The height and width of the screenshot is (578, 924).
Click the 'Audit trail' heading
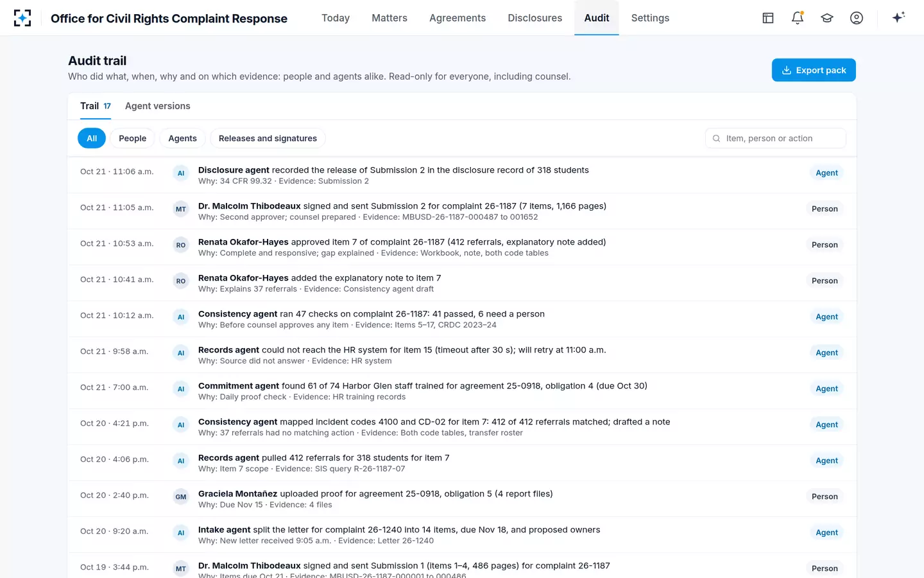click(98, 60)
